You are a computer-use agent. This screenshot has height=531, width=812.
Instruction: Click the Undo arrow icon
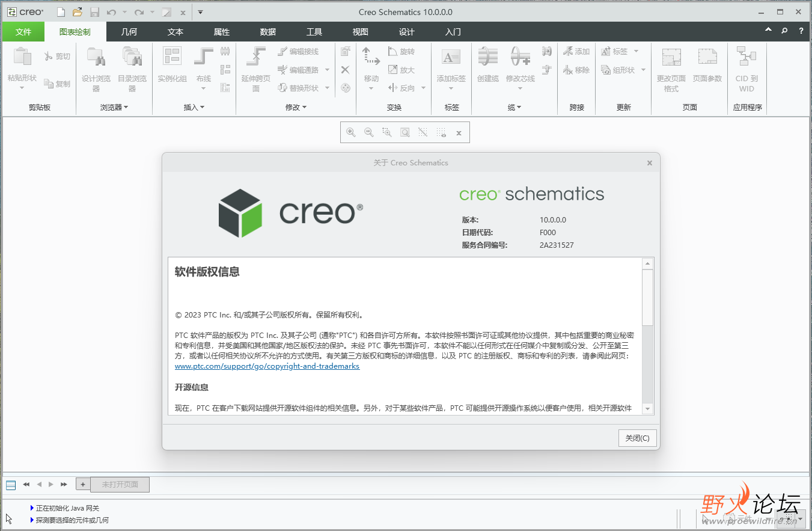tap(111, 12)
